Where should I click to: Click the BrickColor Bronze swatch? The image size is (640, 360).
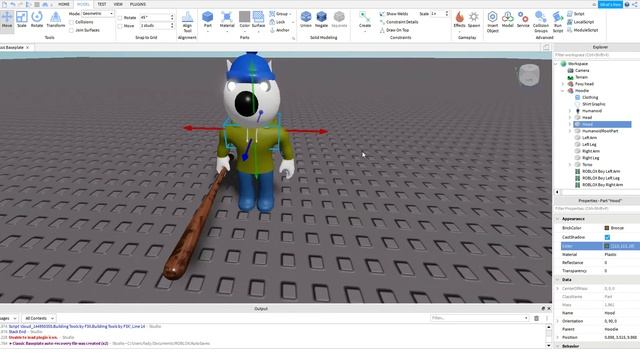(x=607, y=228)
